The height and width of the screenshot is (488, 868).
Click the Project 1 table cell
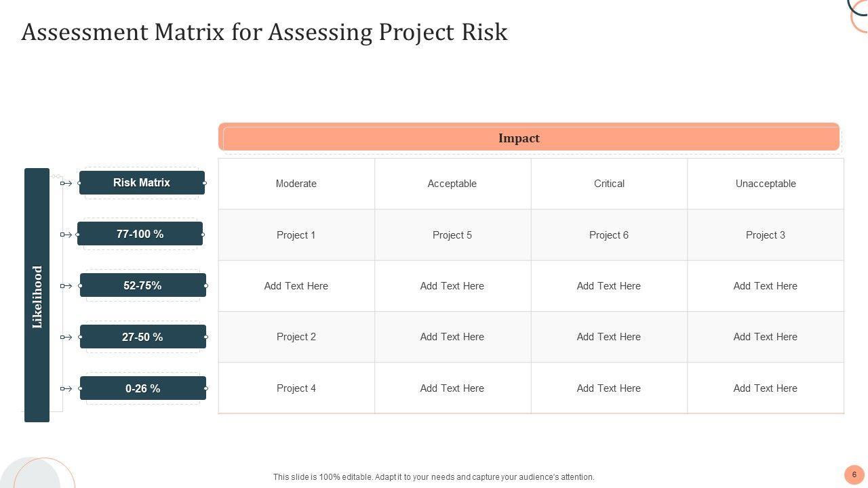coord(296,235)
